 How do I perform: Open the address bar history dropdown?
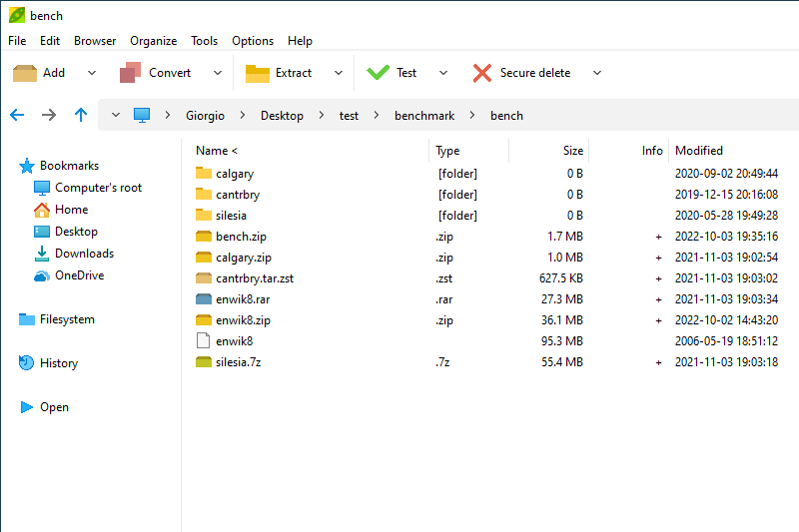(x=116, y=116)
